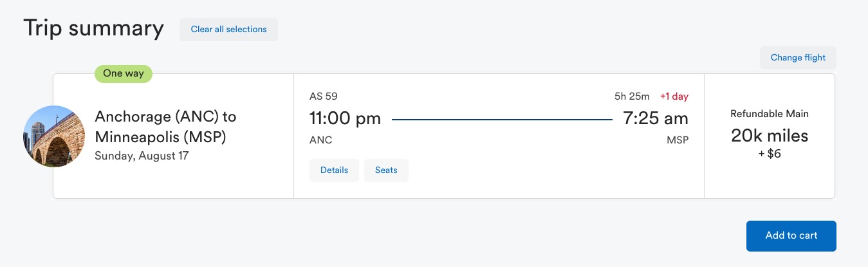Image resolution: width=868 pixels, height=267 pixels.
Task: Click the AS 59 flight number
Action: tap(323, 97)
